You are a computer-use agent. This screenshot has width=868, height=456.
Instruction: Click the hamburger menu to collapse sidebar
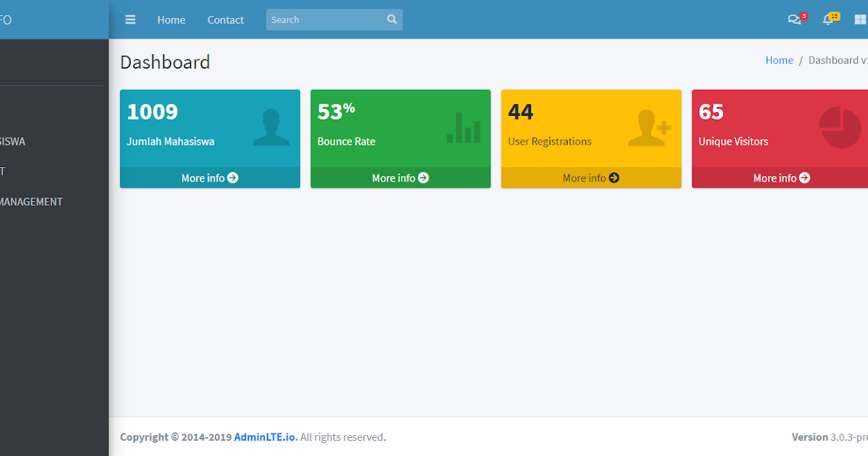(x=130, y=20)
